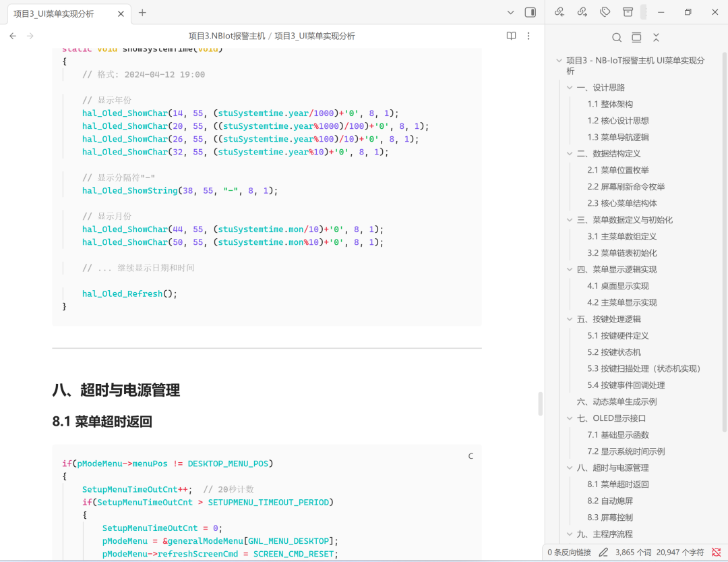Image resolution: width=728 pixels, height=562 pixels.
Task: Collapse 九、主程序流程 outline section
Action: click(570, 534)
